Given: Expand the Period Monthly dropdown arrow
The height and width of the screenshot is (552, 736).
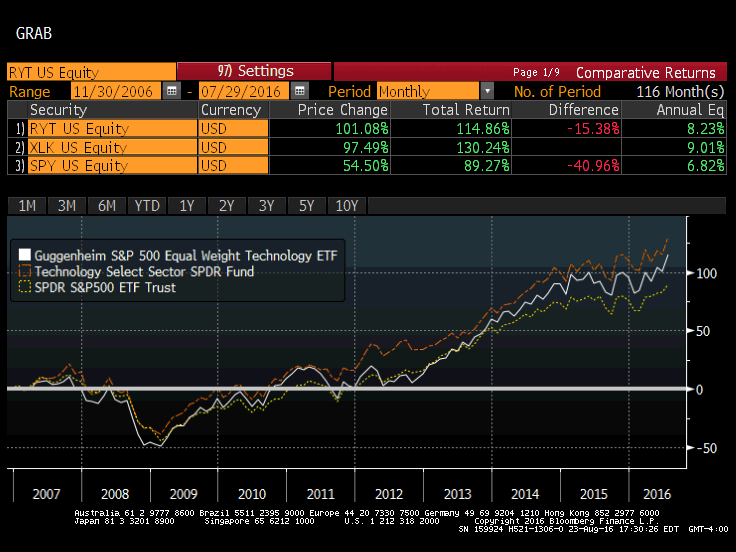Looking at the screenshot, I should coord(487,91).
